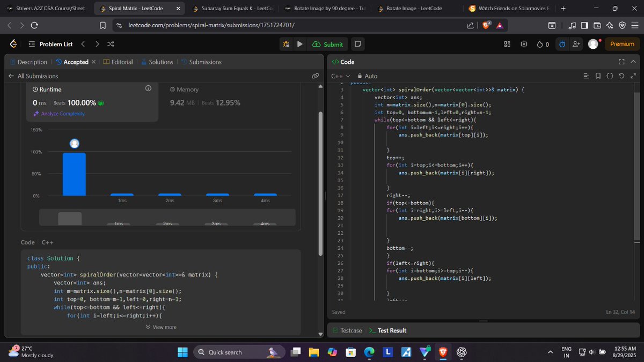
Task: Switch to the Strivers A2Z DSA browser tab
Action: pos(46,9)
